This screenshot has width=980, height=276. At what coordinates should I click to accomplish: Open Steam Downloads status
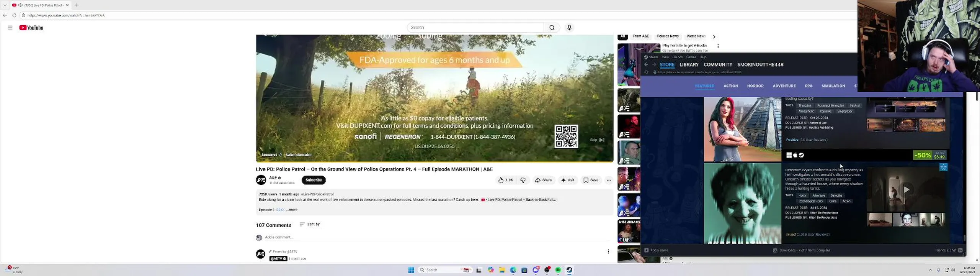coord(802,250)
